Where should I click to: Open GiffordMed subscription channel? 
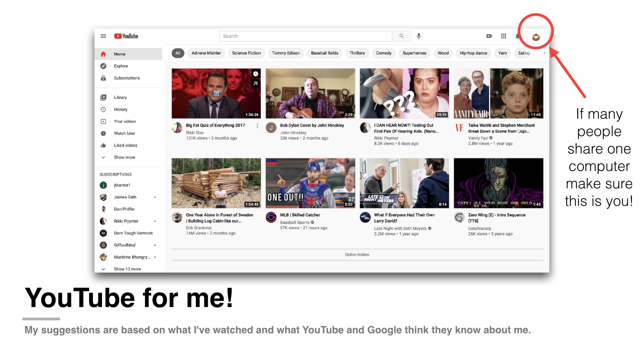(x=128, y=245)
